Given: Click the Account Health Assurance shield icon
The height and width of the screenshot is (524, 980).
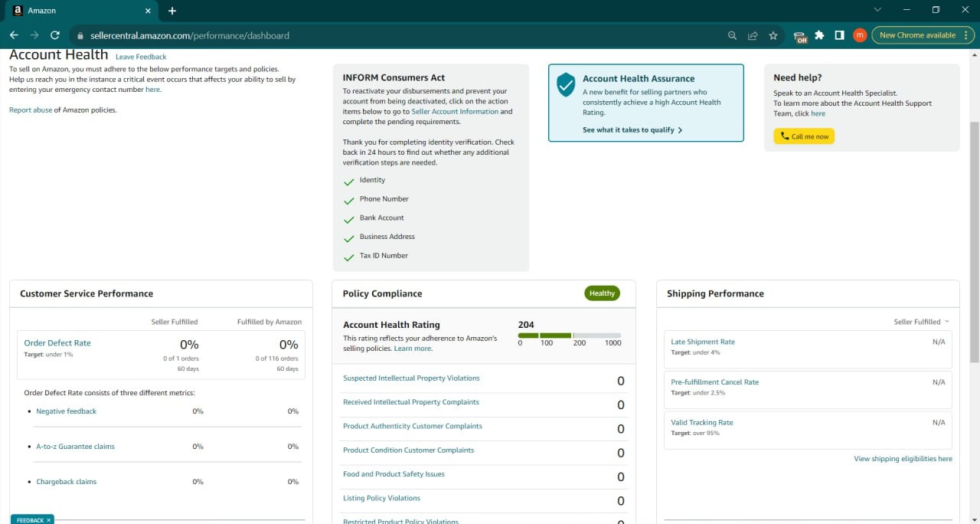Looking at the screenshot, I should pyautogui.click(x=566, y=84).
